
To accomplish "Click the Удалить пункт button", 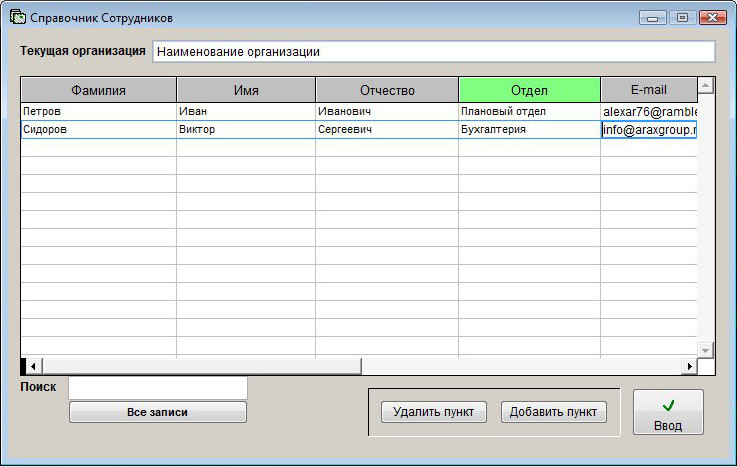I will (433, 412).
